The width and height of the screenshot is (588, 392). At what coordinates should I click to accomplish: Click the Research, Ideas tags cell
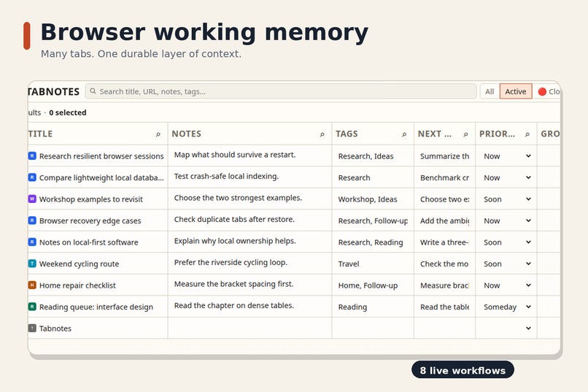coord(373,156)
